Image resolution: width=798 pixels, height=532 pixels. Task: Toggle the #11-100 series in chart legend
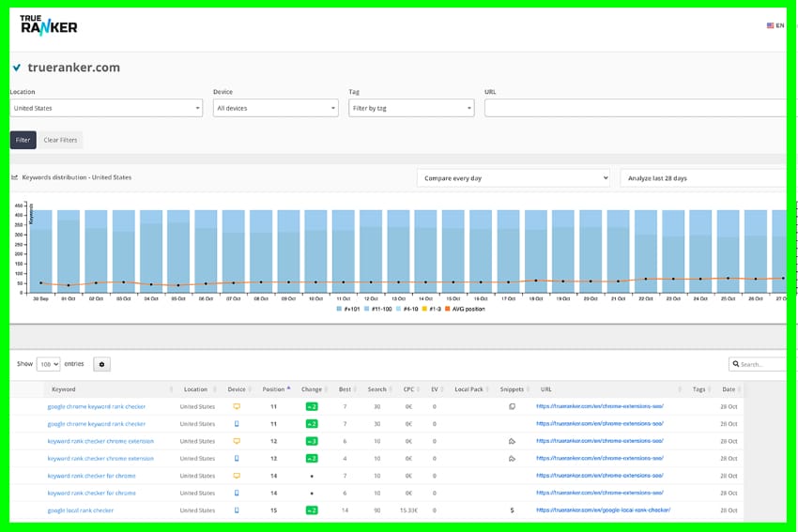[x=376, y=309]
